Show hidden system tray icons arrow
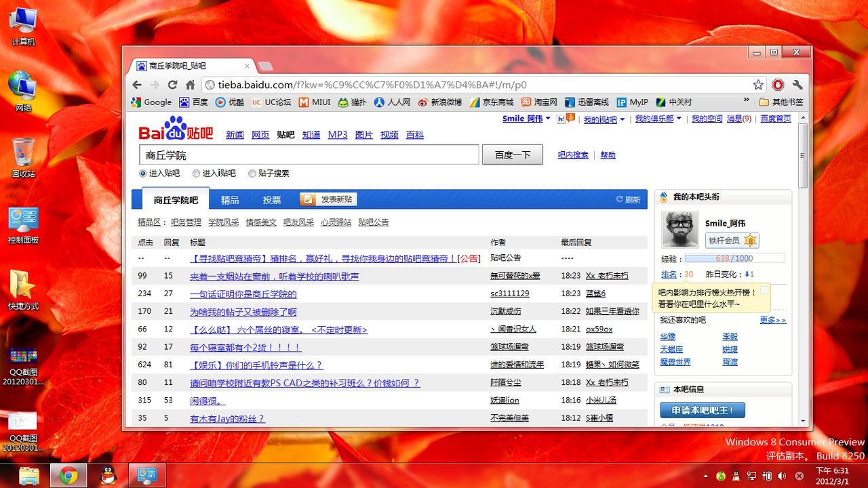This screenshot has height=488, width=868. pos(705,476)
